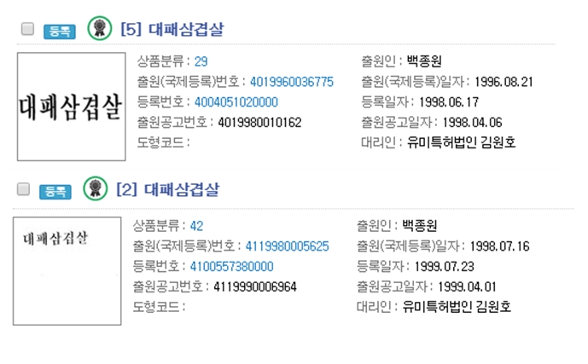The image size is (588, 364).
Task: Click publication number 4019980010162
Action: pos(260,122)
